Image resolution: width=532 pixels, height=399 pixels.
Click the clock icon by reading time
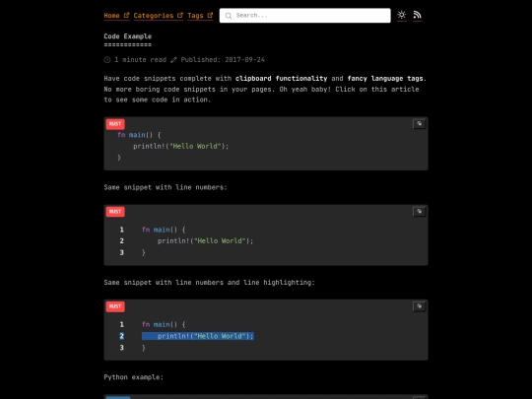click(x=107, y=60)
